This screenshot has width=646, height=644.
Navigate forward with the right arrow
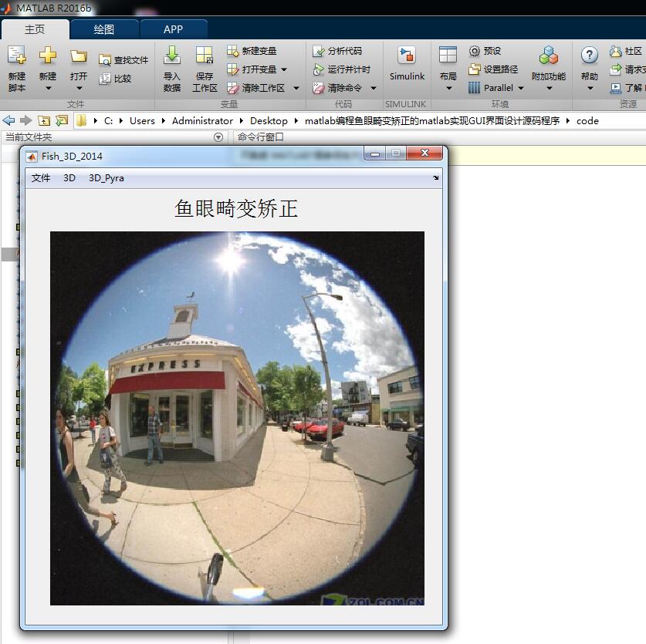(26, 120)
